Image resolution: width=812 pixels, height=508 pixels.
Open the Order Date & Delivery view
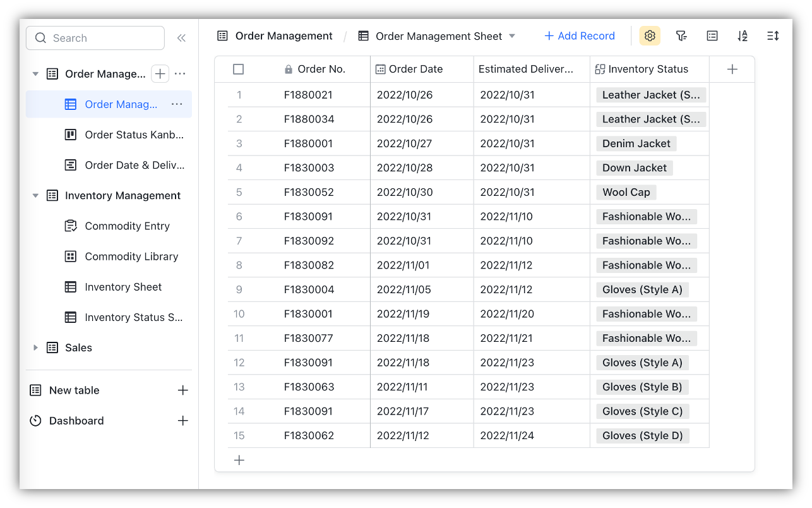tap(109, 165)
